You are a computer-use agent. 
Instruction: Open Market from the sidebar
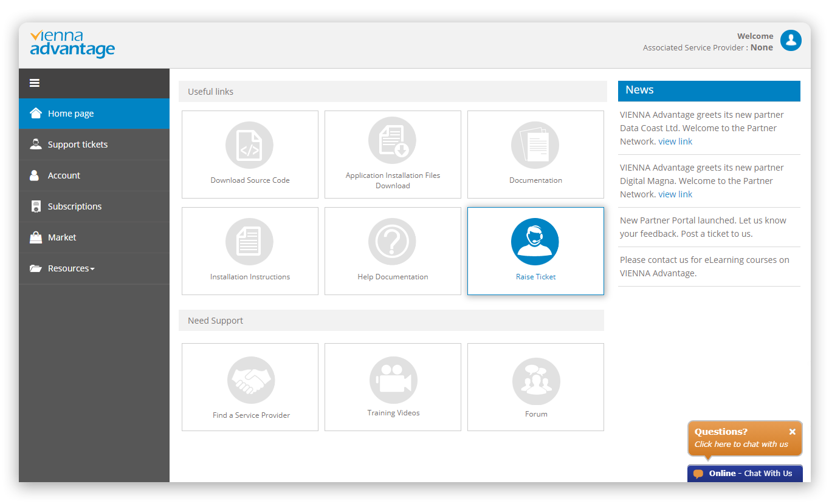click(62, 237)
